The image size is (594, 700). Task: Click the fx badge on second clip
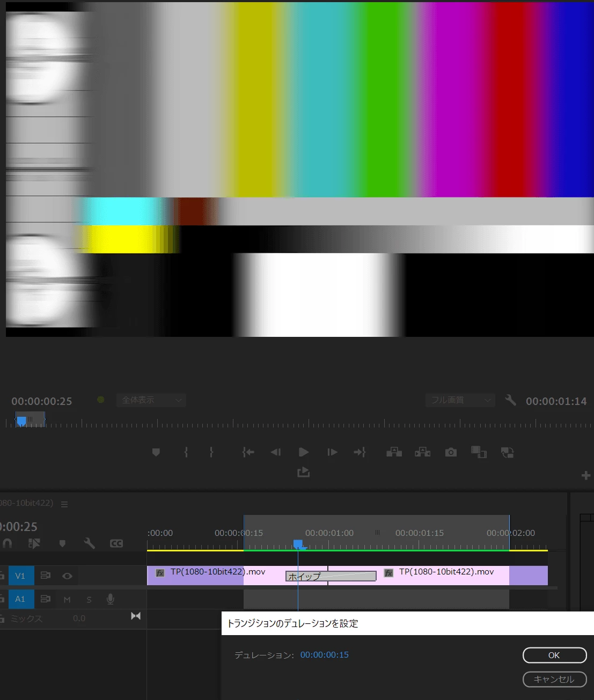pyautogui.click(x=389, y=573)
